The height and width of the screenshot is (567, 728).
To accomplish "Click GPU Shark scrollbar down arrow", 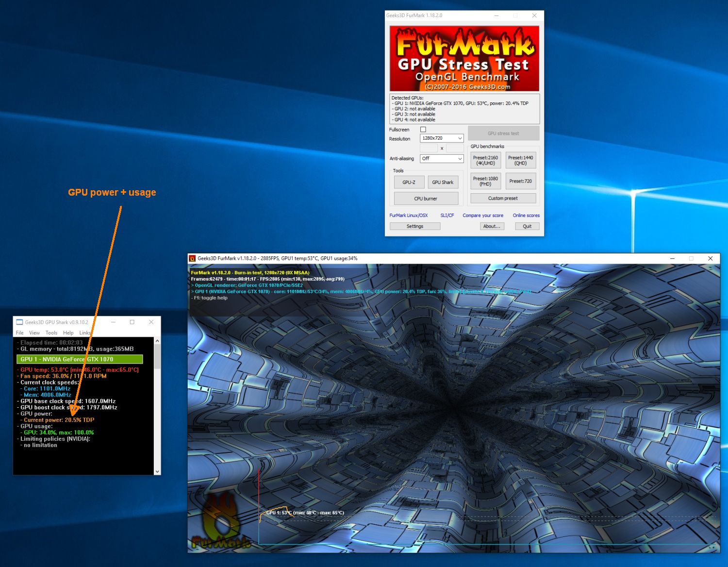I will point(157,471).
